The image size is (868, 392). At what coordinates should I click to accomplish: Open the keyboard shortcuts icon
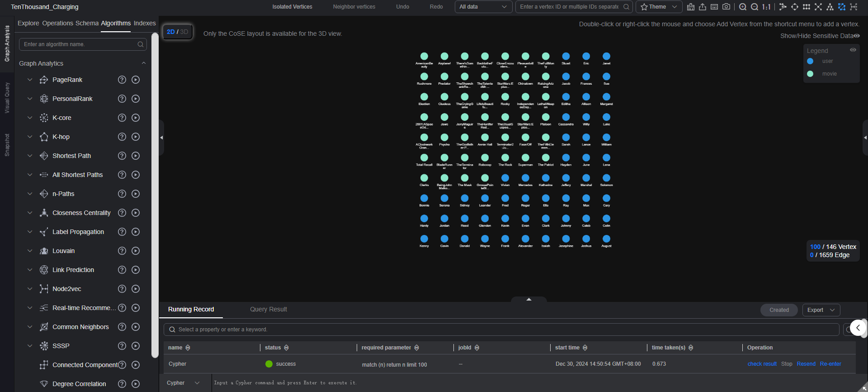point(714,7)
